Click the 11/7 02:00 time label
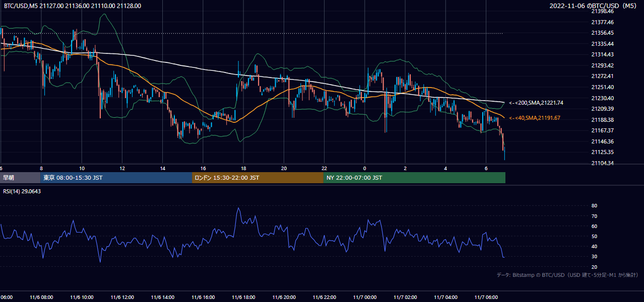 pos(405,297)
